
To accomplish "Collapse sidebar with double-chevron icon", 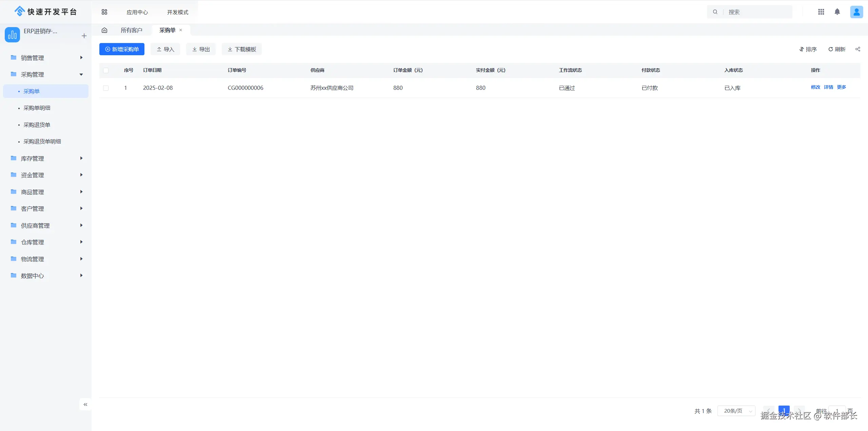I will [85, 404].
